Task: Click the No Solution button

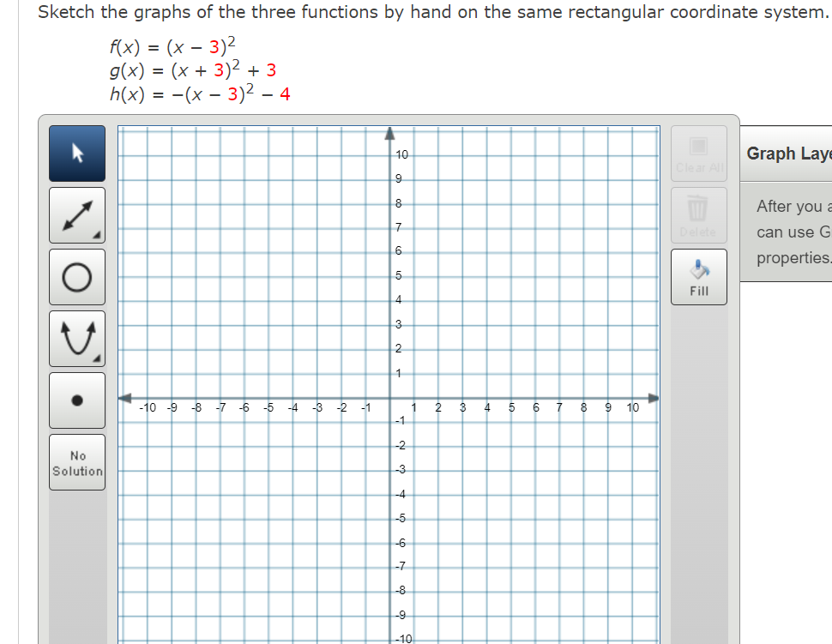Action: [x=76, y=464]
